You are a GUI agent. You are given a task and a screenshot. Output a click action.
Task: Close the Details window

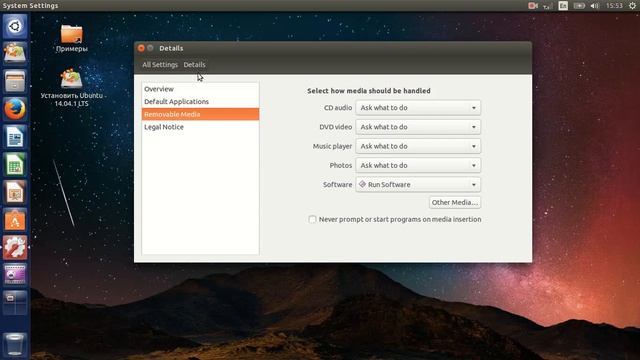click(141, 48)
